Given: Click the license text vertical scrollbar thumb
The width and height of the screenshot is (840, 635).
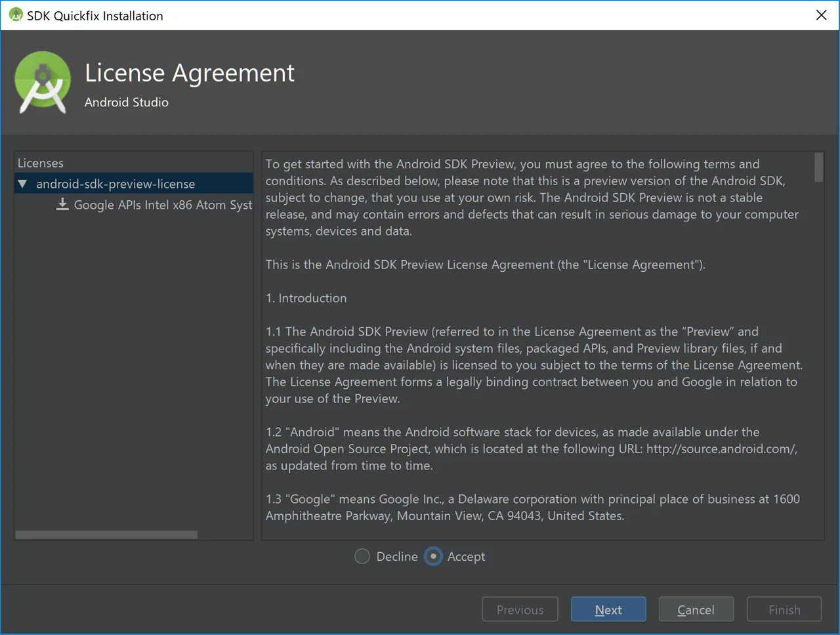Looking at the screenshot, I should 818,167.
